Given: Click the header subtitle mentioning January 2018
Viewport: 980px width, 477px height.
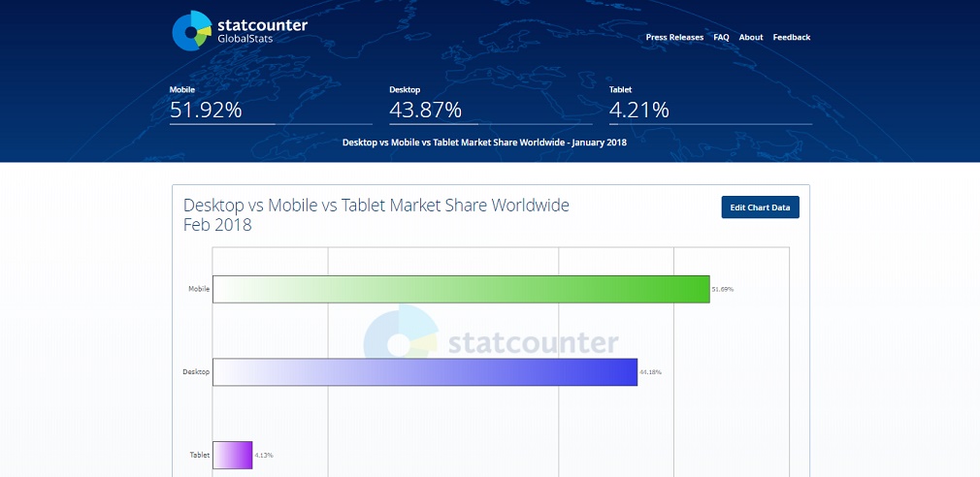Looking at the screenshot, I should (484, 143).
